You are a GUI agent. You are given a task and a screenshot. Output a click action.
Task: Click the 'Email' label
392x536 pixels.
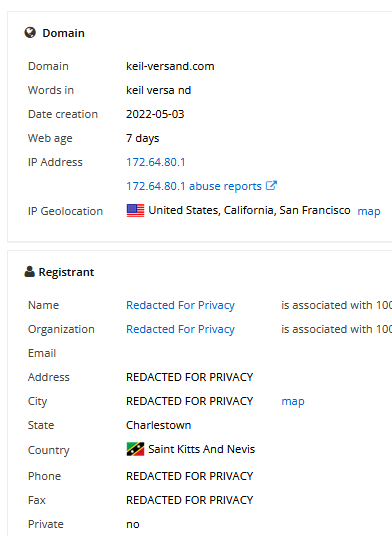(42, 353)
